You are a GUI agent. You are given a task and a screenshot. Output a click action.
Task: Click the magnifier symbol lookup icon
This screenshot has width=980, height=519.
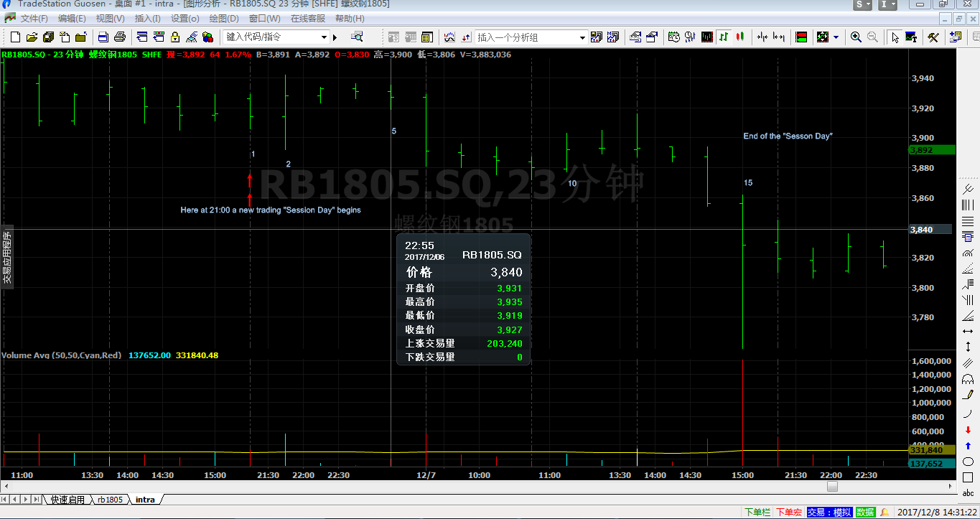click(357, 37)
